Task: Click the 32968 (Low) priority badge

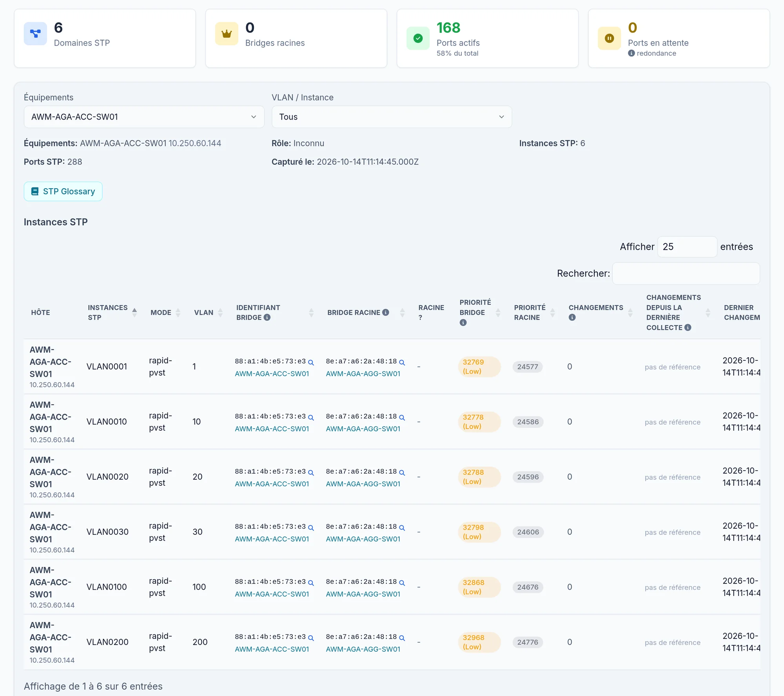Action: (x=479, y=642)
